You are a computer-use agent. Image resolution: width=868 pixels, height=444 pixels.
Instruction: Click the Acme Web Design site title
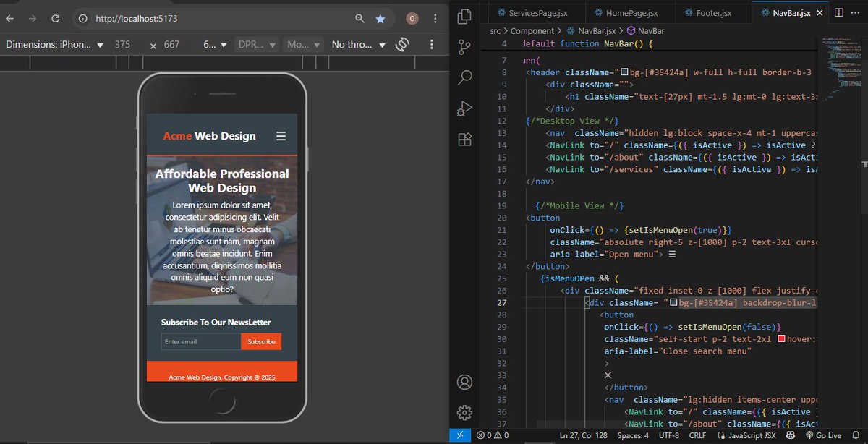tap(209, 136)
